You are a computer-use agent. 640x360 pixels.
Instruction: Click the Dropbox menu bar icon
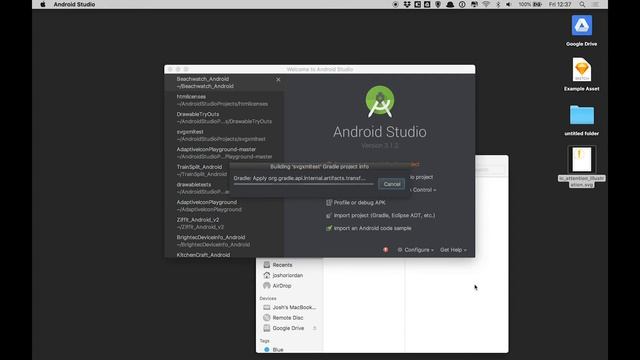coord(407,4)
